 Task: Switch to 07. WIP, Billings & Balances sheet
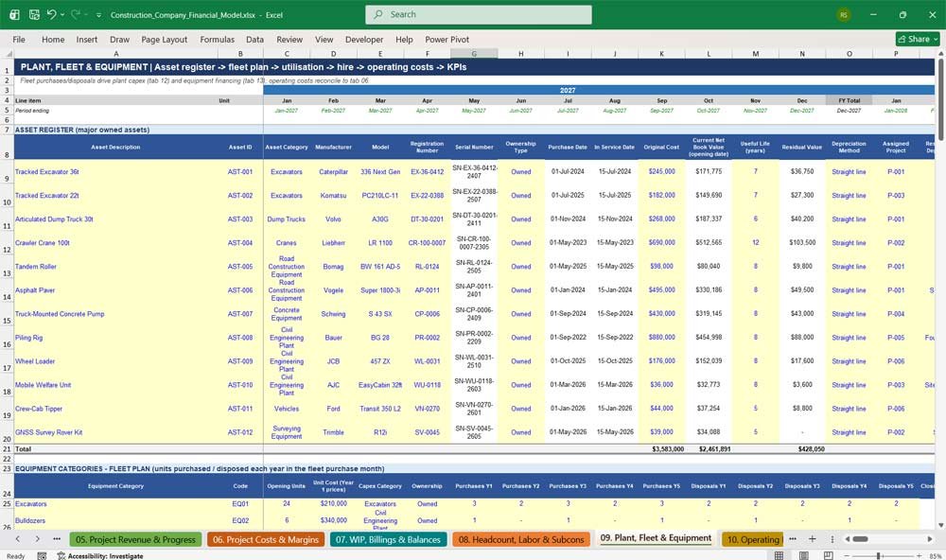(389, 539)
